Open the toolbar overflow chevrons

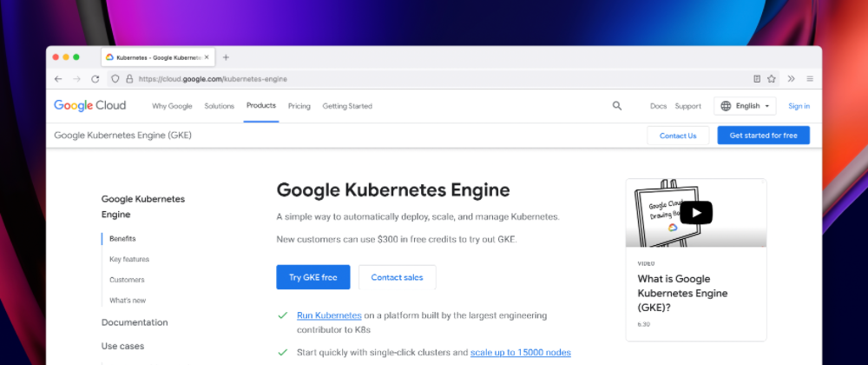(791, 79)
